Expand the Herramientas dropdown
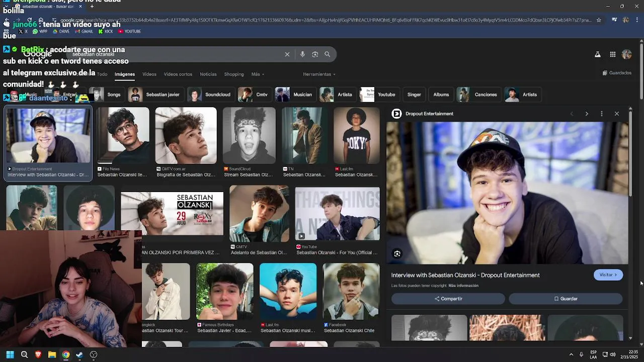Viewport: 644px width, 362px height. click(319, 74)
